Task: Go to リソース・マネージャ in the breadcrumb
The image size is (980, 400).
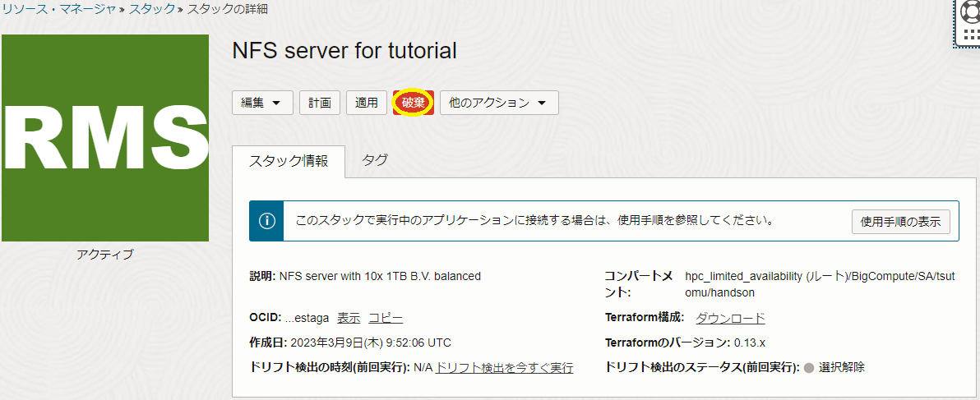Action: (58, 9)
